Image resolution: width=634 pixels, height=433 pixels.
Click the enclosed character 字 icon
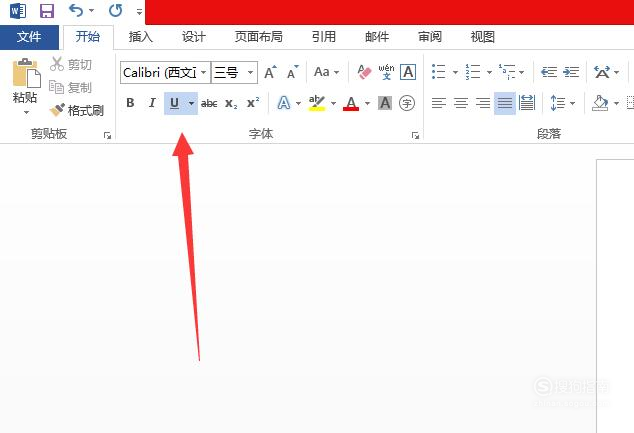click(407, 103)
